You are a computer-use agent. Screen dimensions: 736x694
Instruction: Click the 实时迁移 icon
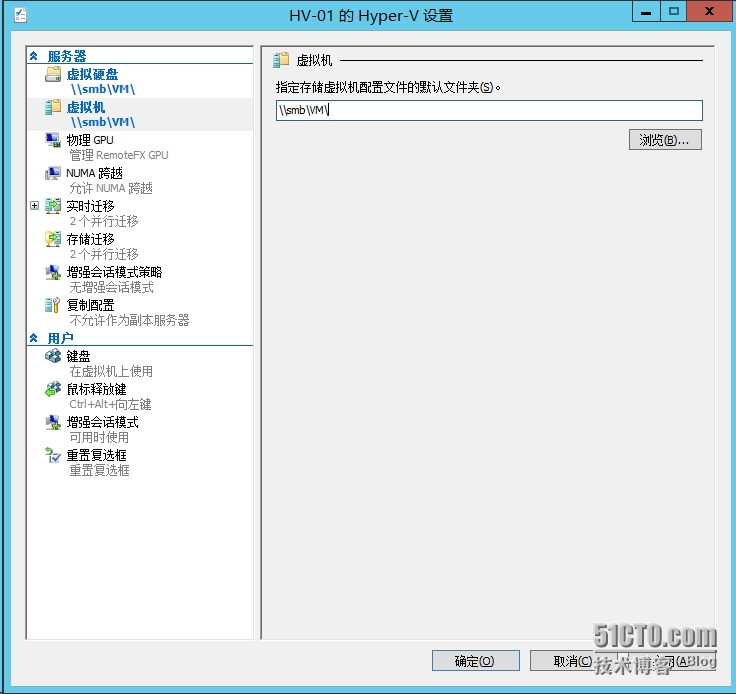tap(53, 206)
